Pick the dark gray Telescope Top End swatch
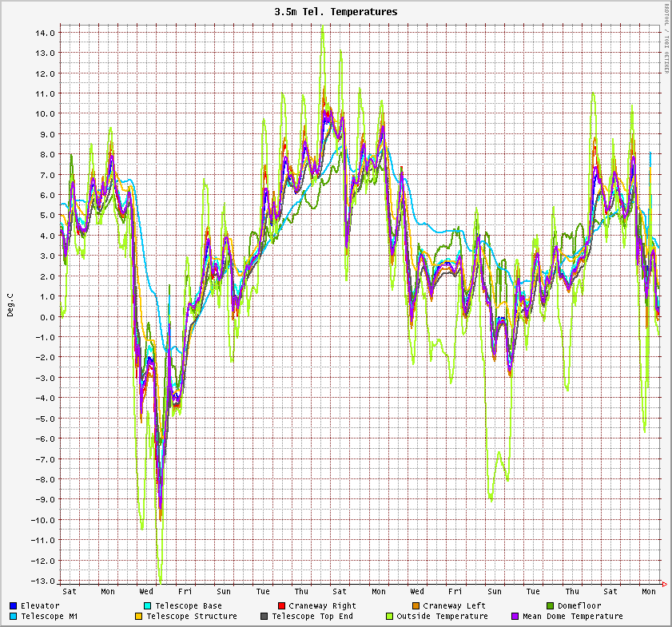 coord(264,617)
